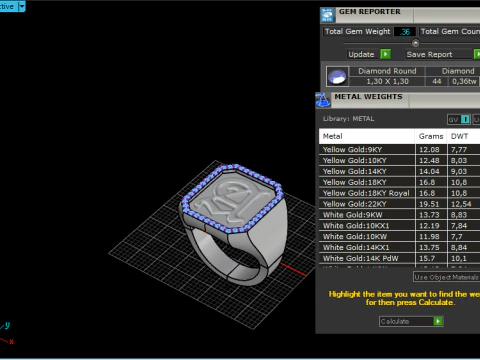Select the Diamond Round gem thumbnail
The width and height of the screenshot is (480, 360).
337,77
